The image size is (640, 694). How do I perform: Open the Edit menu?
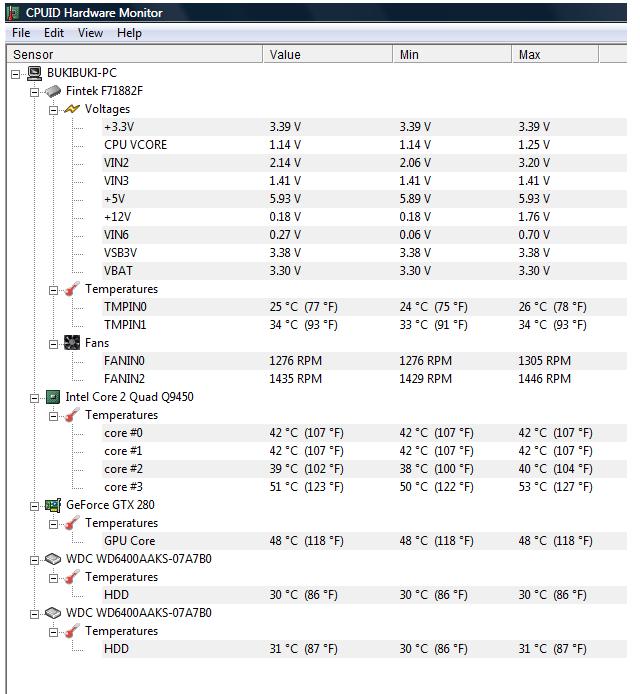(x=54, y=33)
